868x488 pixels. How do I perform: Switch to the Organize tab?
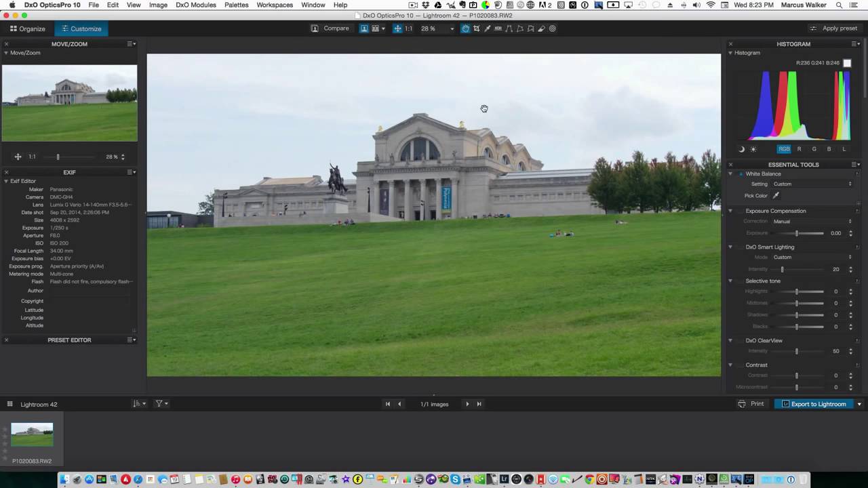[28, 29]
